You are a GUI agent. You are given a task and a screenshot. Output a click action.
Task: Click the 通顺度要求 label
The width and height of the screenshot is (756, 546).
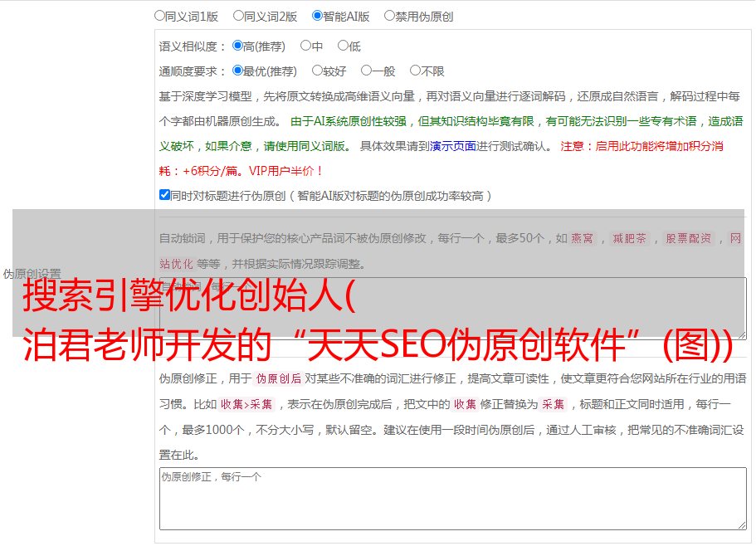coord(192,71)
